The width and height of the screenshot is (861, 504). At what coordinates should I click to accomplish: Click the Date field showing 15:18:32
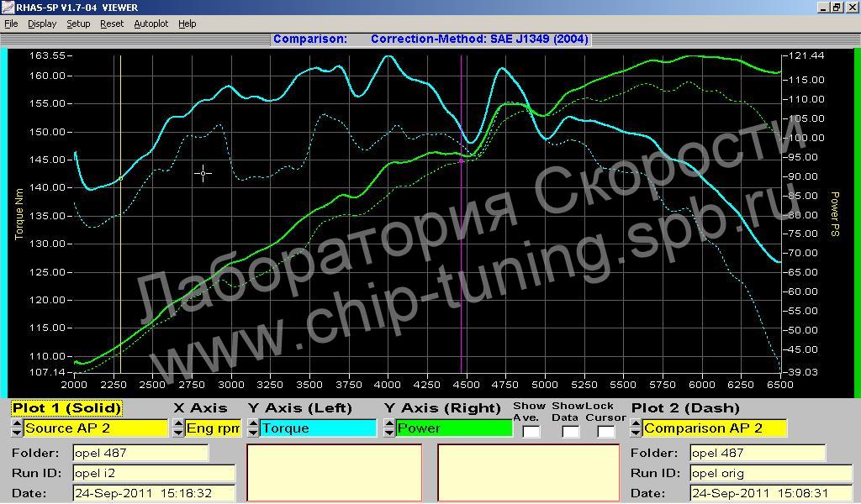coord(154,492)
